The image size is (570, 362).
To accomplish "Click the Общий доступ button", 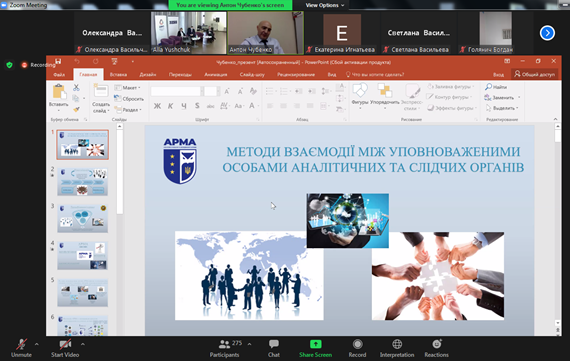I will point(535,74).
